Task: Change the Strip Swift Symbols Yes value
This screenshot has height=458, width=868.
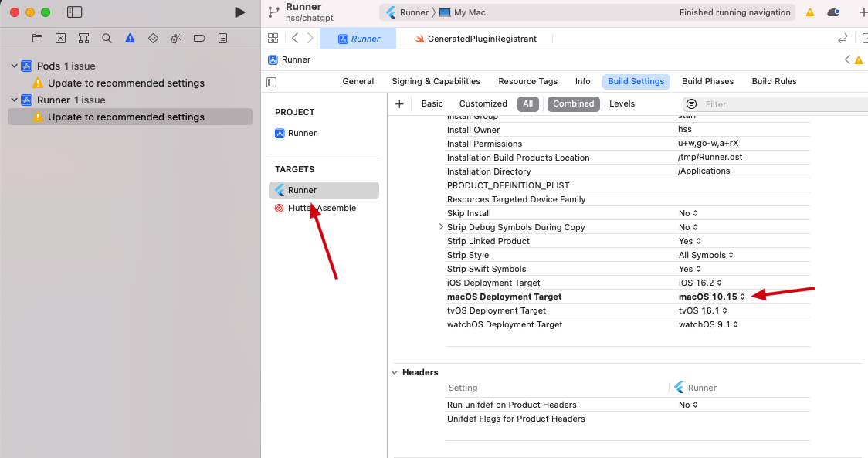Action: pyautogui.click(x=690, y=269)
